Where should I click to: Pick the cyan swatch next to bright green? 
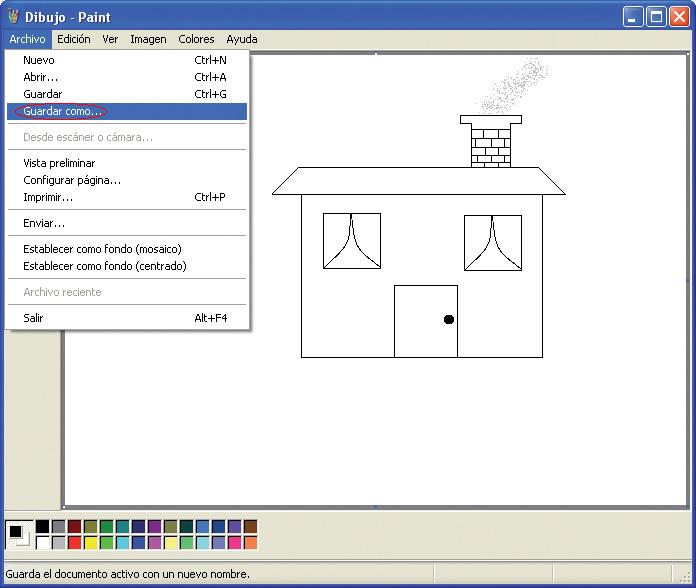pos(123,543)
